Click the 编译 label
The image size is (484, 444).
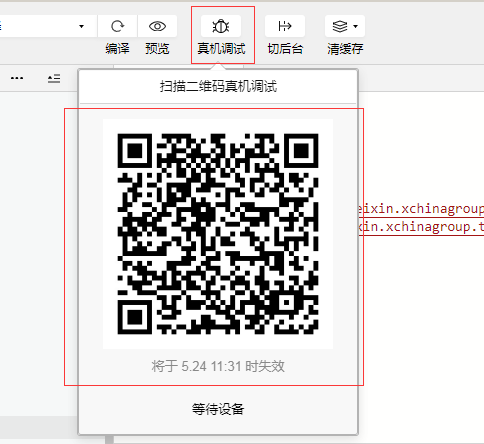click(117, 49)
